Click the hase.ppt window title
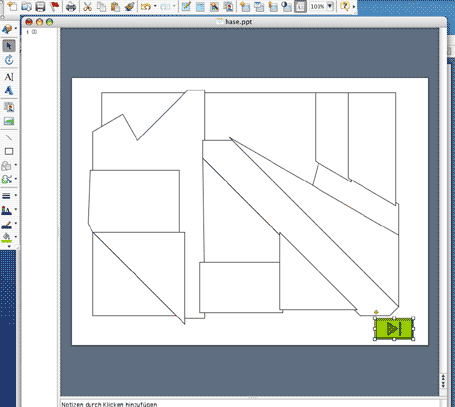Image resolution: width=455 pixels, height=407 pixels. pos(239,22)
